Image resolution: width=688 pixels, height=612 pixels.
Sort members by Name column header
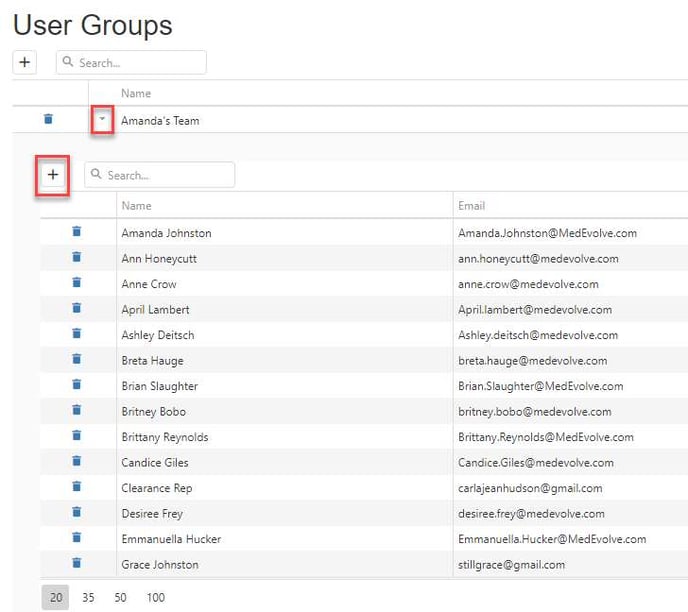point(136,206)
